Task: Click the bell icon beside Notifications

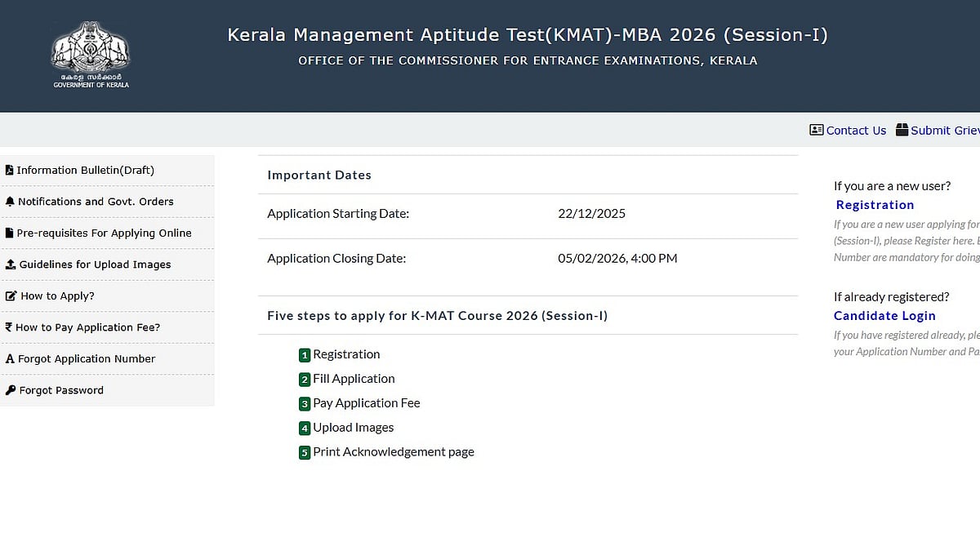Action: [10, 201]
